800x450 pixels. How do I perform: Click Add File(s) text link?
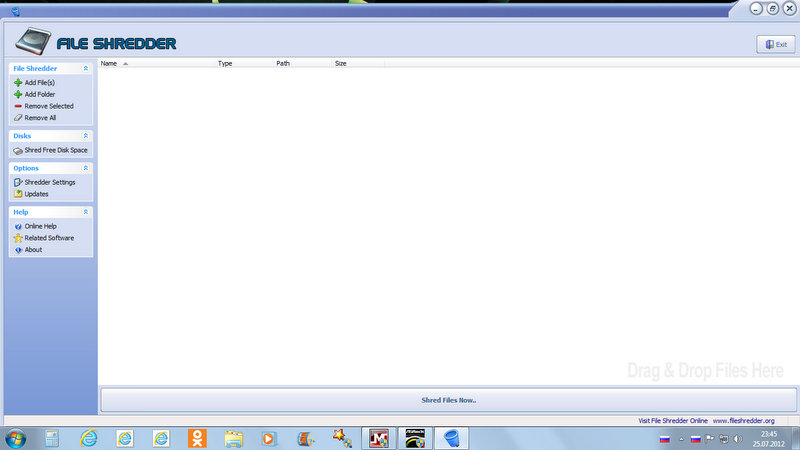(x=40, y=83)
